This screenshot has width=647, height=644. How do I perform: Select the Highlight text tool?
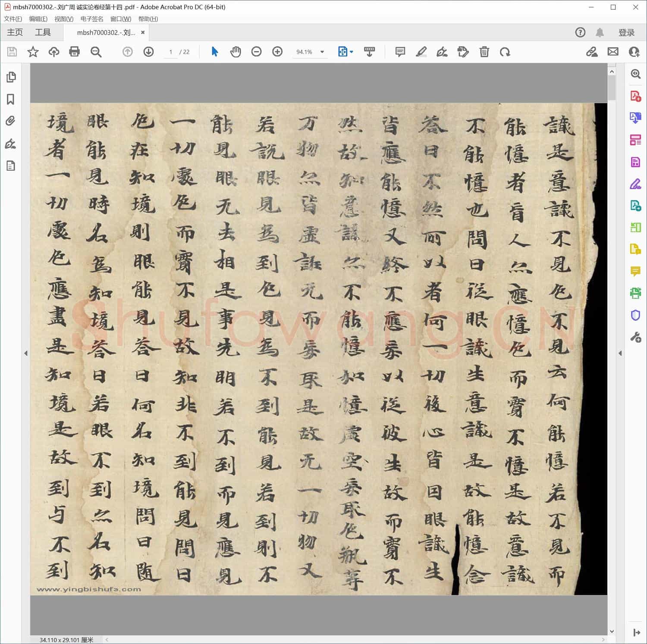421,52
